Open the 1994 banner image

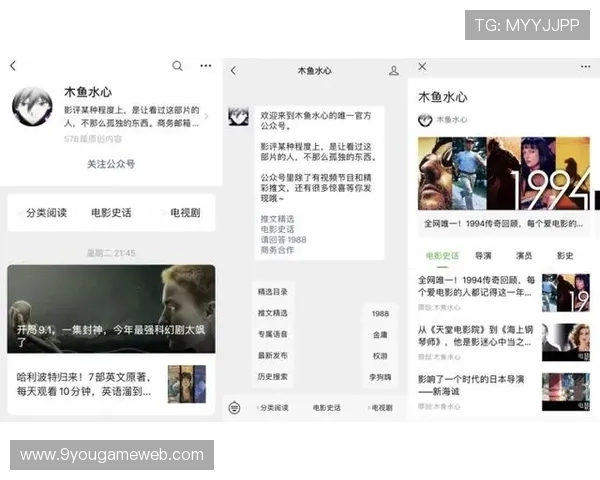[x=504, y=173]
